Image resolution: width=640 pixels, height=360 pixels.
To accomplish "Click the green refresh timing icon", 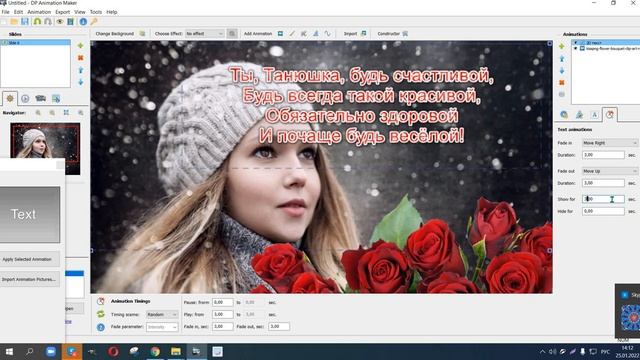I will tap(101, 314).
